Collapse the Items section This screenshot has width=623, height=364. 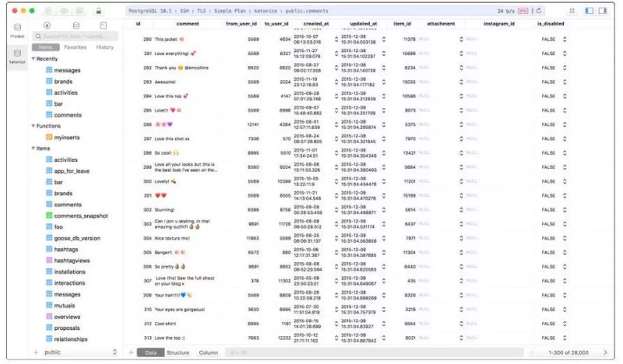pyautogui.click(x=33, y=148)
